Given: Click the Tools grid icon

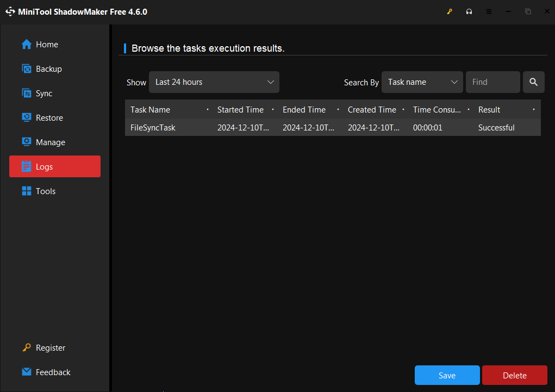Looking at the screenshot, I should click(x=27, y=191).
